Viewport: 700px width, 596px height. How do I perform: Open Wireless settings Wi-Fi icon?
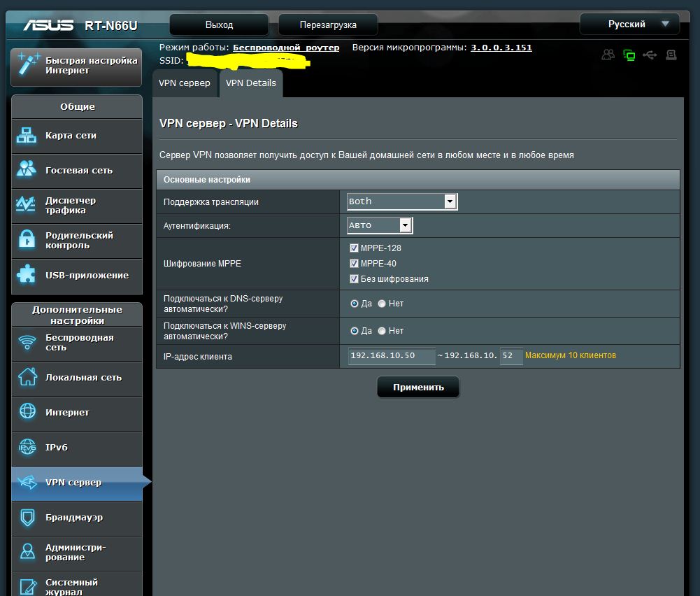click(27, 342)
